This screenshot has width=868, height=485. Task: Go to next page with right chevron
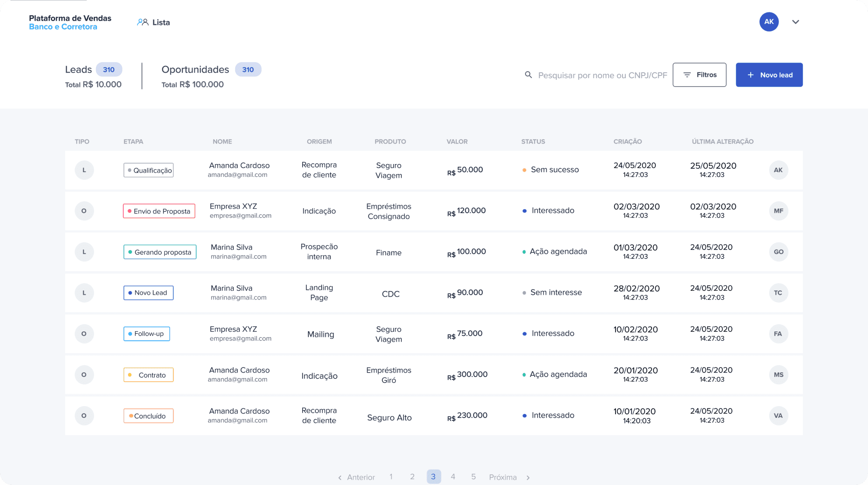tap(528, 477)
